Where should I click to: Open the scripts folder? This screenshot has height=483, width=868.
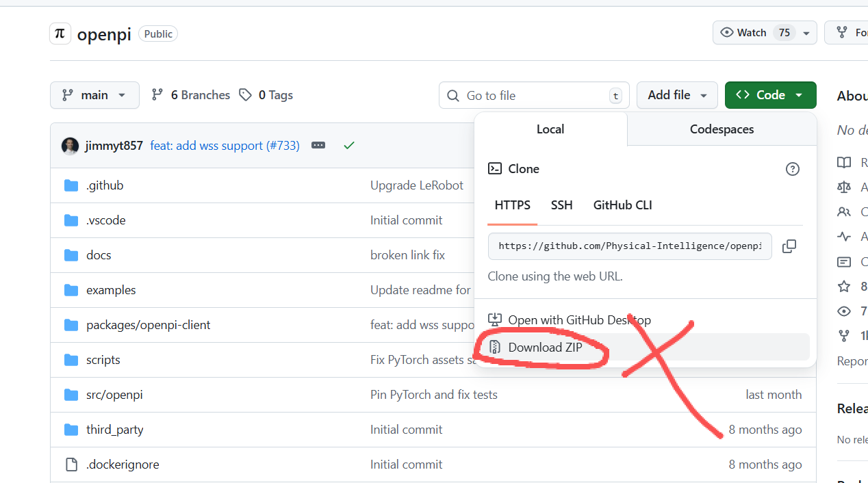coord(103,360)
